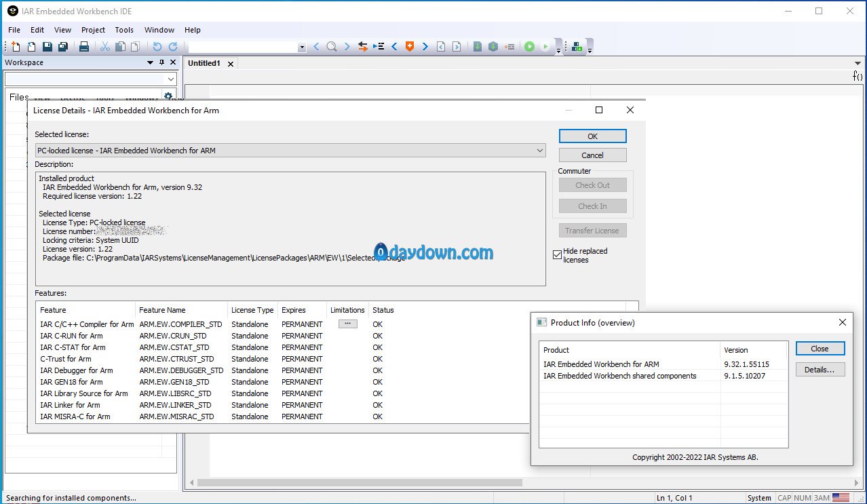The image size is (867, 504).
Task: Open the Edit menu
Action: (x=37, y=30)
